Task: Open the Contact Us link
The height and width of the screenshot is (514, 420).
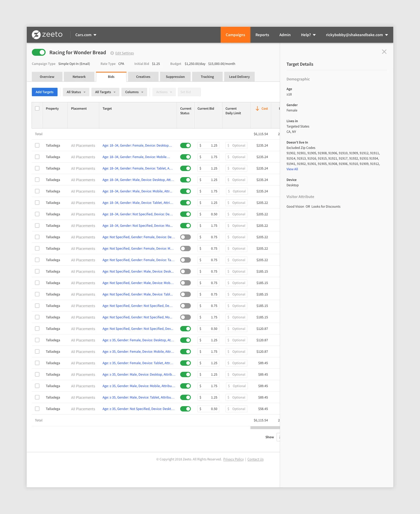Action: [255, 459]
